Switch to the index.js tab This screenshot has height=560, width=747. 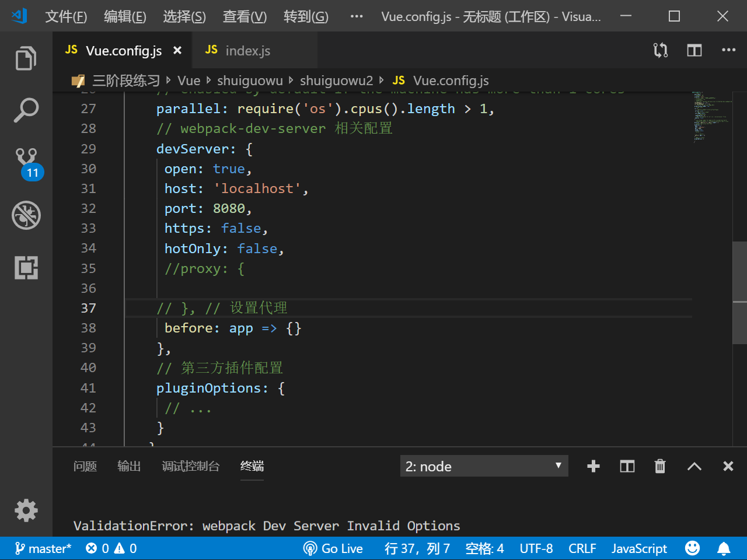coord(255,51)
